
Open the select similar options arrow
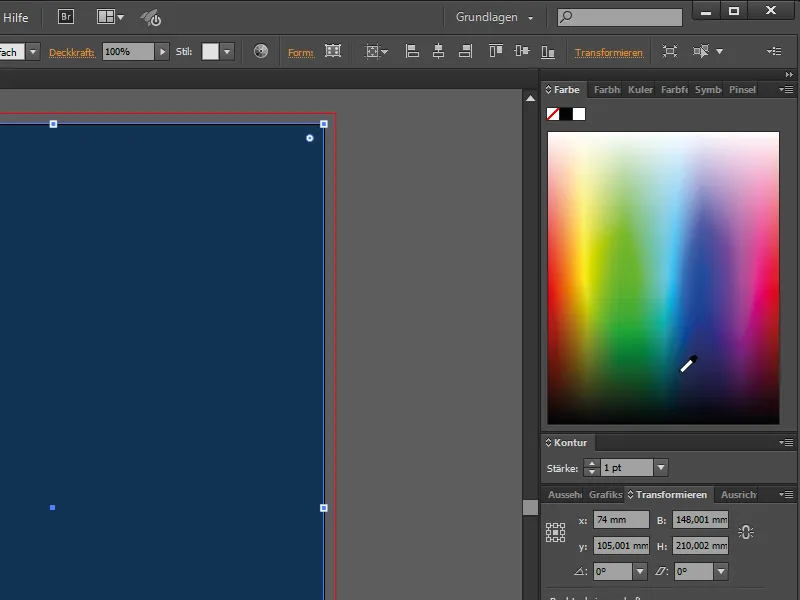pos(719,52)
